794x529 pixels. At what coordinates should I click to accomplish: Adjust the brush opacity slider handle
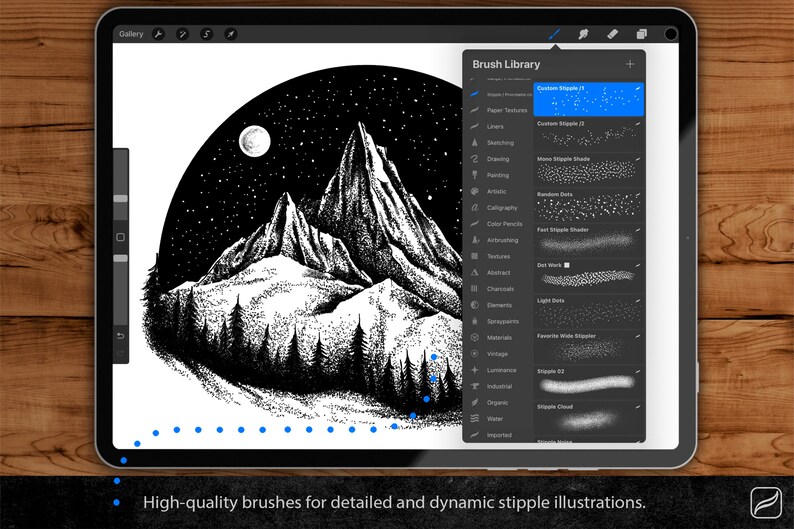pos(121,258)
